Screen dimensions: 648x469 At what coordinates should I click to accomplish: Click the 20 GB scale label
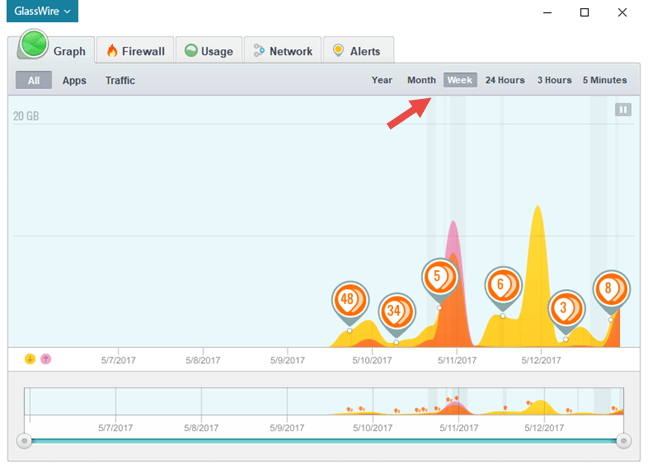pos(26,116)
